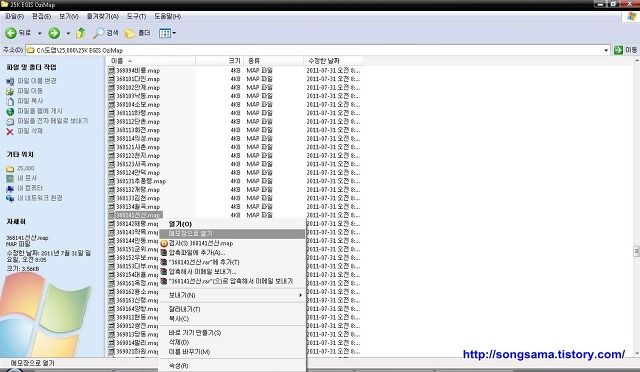
Task: Choose 메모장으로 열기 in context menu
Action: [x=232, y=234]
